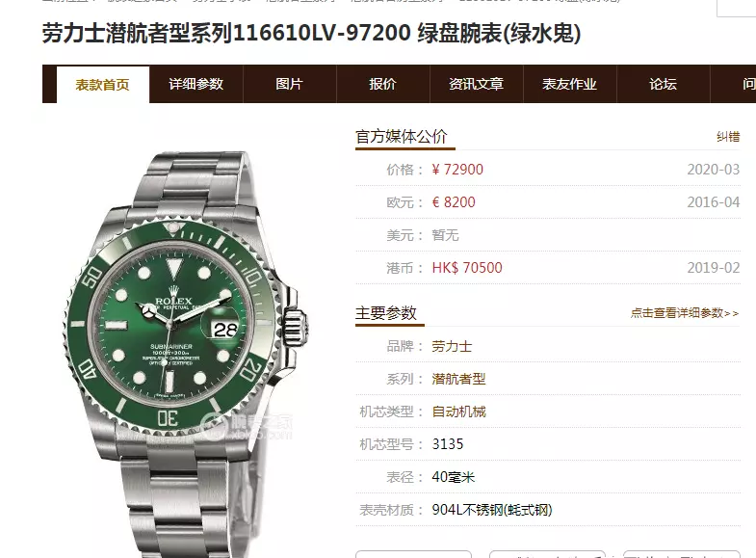
Task: Select the 表款首页 tab
Action: point(103,85)
